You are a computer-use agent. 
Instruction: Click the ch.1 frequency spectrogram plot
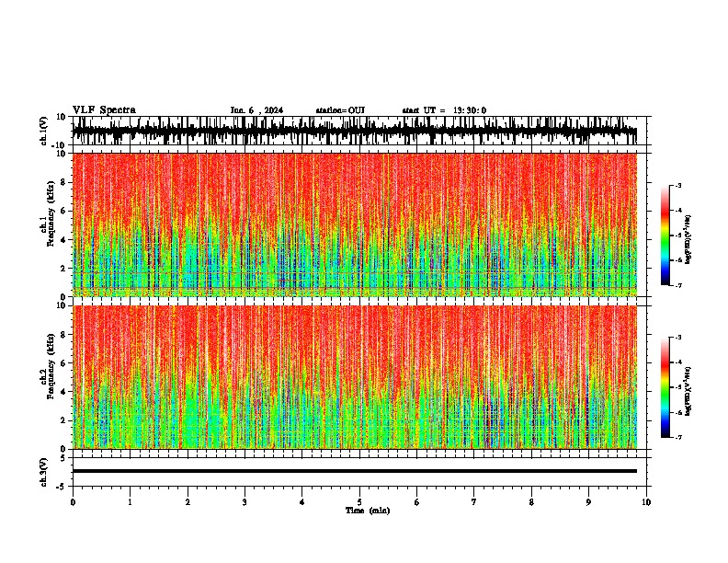[x=355, y=224]
